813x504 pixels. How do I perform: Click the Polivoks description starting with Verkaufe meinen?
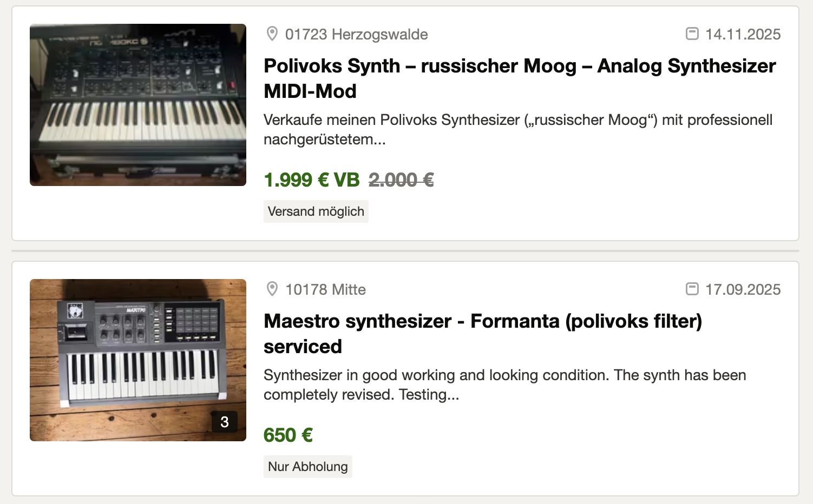click(x=518, y=129)
